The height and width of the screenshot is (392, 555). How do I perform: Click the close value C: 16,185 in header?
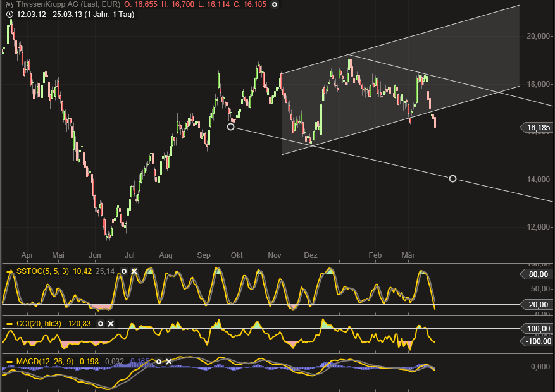tap(250, 4)
